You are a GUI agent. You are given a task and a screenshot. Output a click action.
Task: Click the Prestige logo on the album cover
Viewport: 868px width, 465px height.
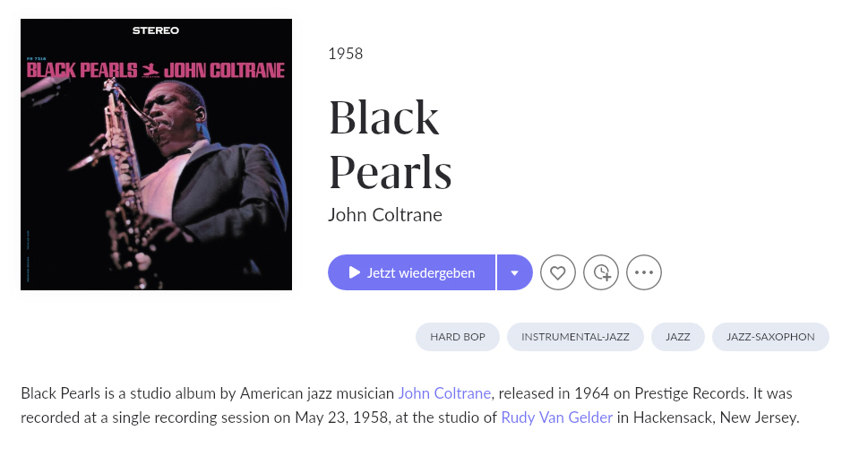(x=150, y=71)
